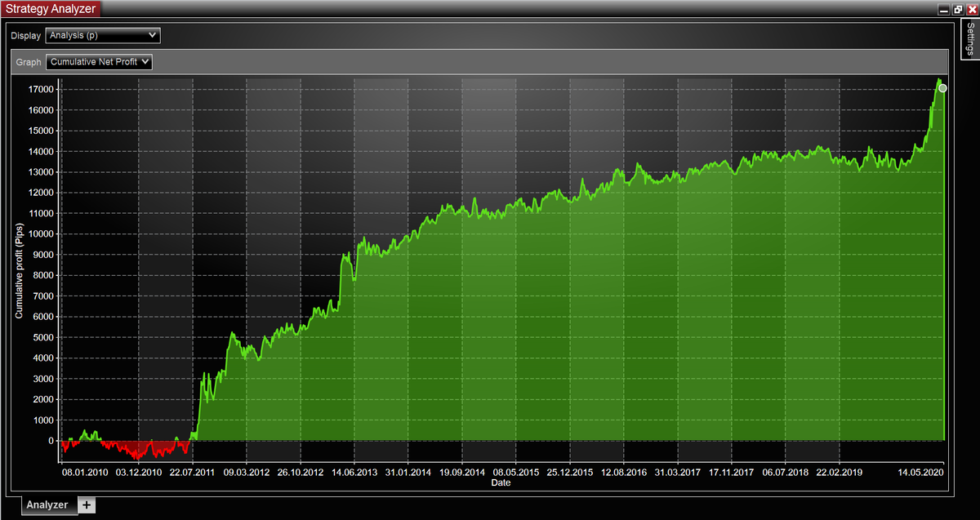Switch to the Analyzer tab
Image resolution: width=980 pixels, height=520 pixels.
tap(50, 505)
